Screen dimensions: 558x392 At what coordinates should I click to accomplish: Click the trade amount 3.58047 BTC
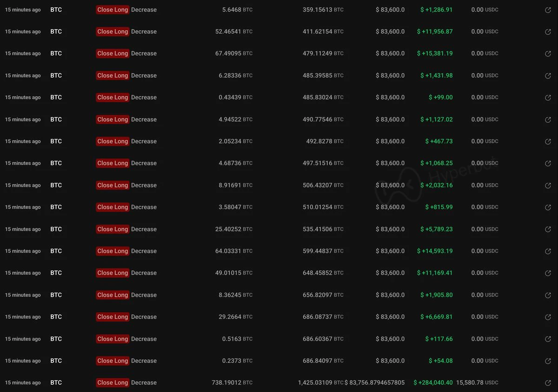(x=236, y=207)
